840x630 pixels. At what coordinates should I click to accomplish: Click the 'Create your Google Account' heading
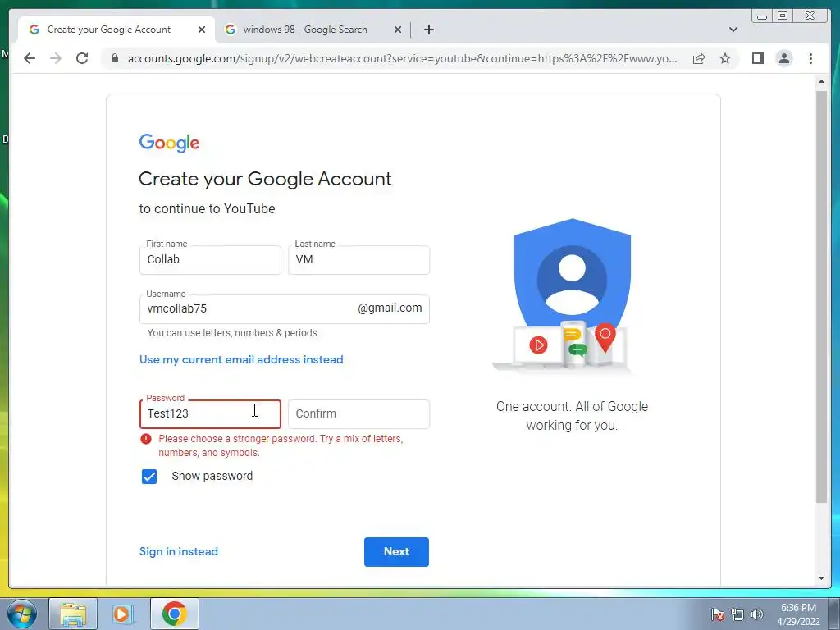click(265, 179)
